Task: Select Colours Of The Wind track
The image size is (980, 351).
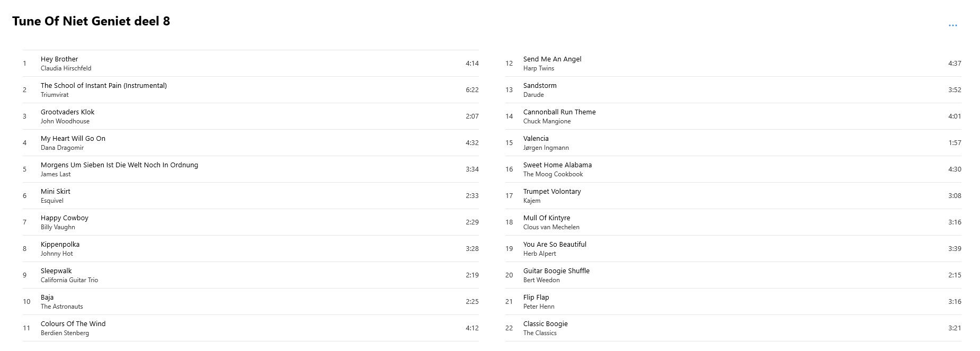Action: 251,328
